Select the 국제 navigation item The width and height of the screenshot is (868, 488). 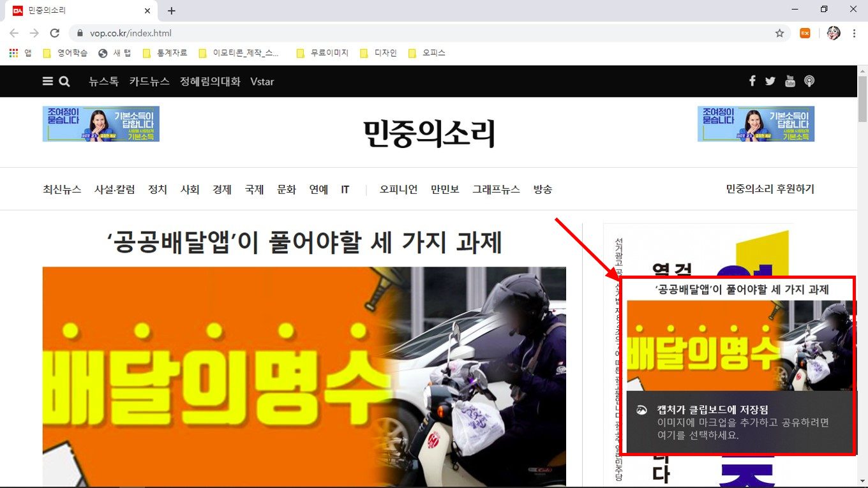pos(255,189)
